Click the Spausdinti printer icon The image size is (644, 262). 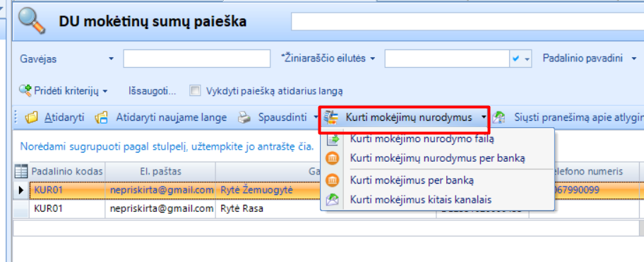click(244, 118)
